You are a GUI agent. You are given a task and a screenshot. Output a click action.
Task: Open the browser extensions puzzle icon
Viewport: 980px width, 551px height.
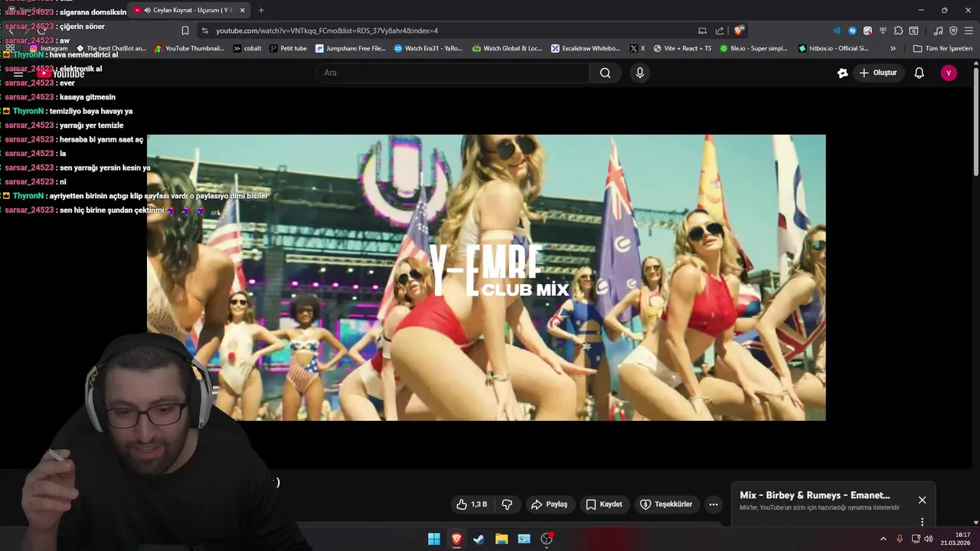click(x=898, y=31)
